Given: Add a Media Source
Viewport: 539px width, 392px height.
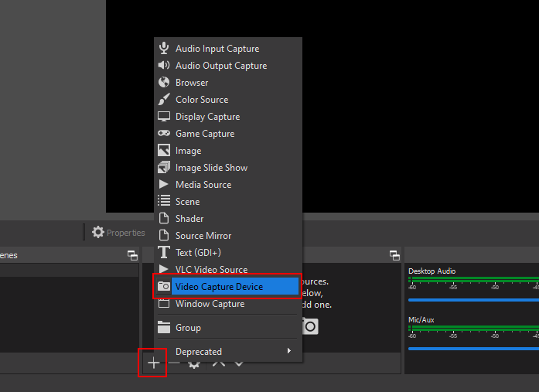Looking at the screenshot, I should (x=228, y=185).
